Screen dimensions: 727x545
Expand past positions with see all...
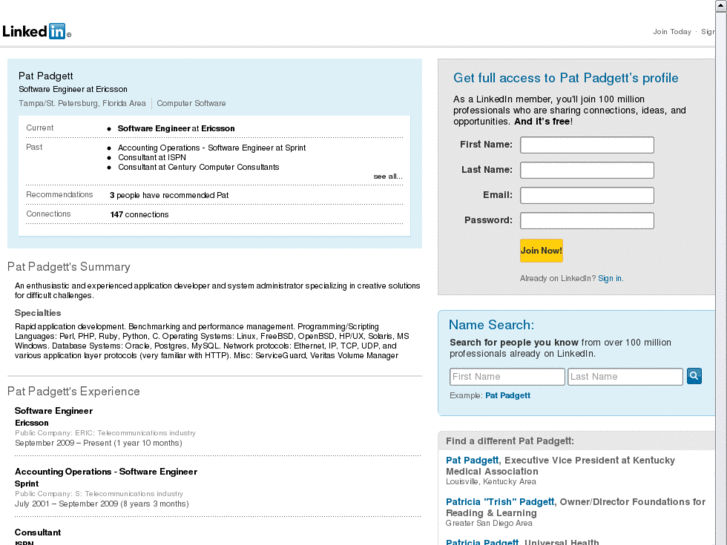point(388,177)
